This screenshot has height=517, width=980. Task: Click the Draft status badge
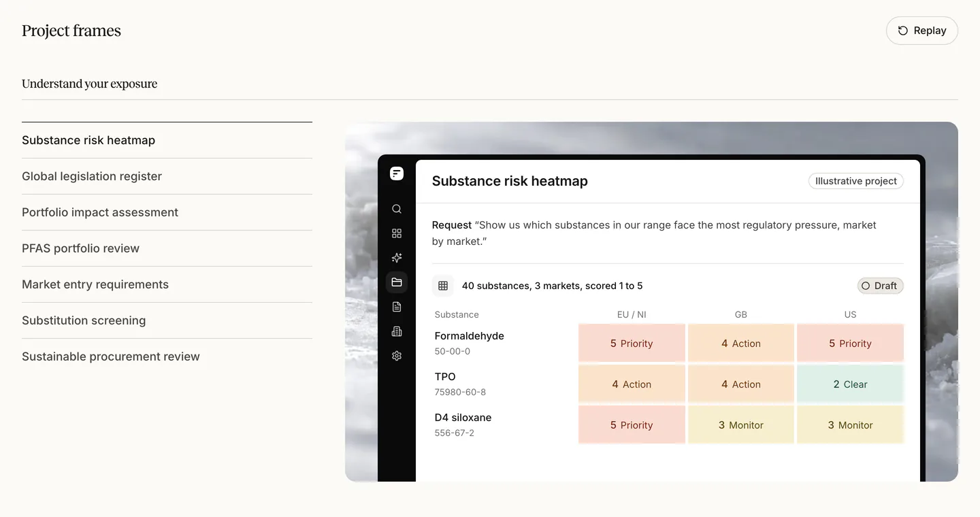coord(880,286)
